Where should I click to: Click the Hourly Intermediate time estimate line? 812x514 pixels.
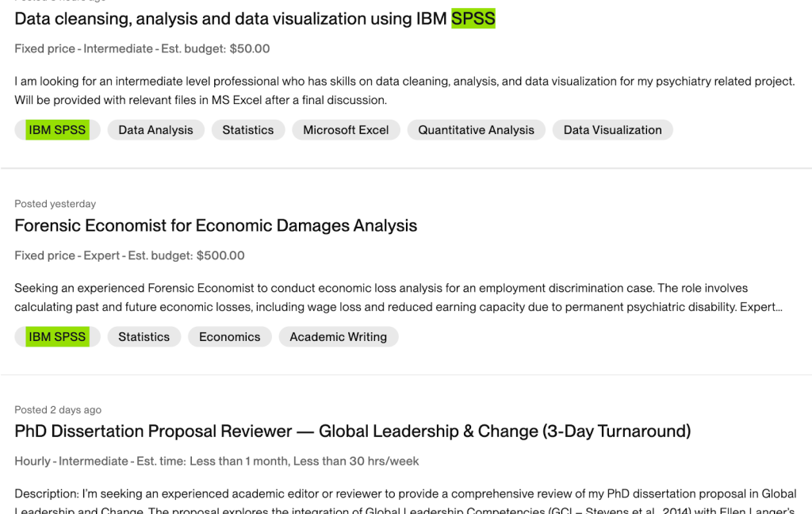tap(216, 461)
